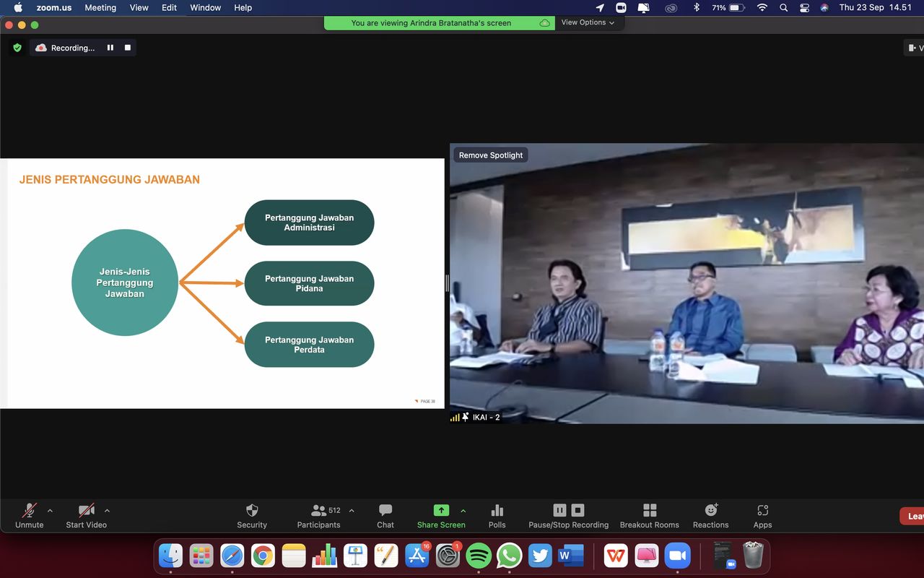Open Zoom app icon in the Dock
The image size is (924, 578).
pyautogui.click(x=678, y=555)
